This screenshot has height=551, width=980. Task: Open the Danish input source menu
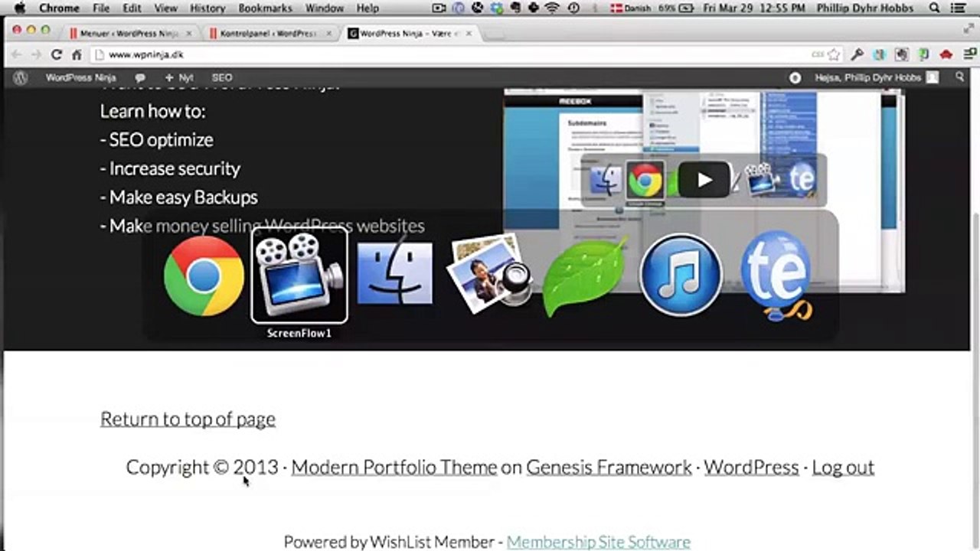click(632, 8)
